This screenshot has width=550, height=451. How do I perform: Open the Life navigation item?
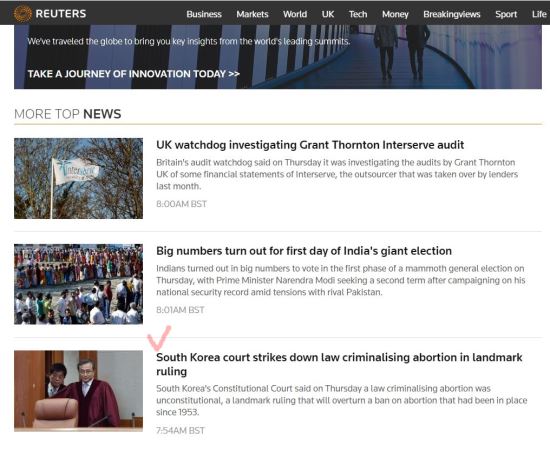pos(539,14)
